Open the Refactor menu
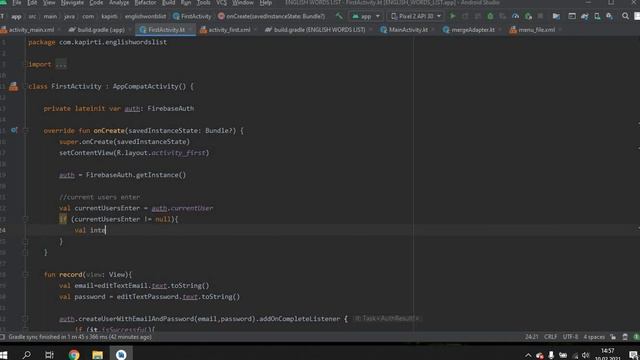Screen dimensions: 640x360 pos(145,3)
